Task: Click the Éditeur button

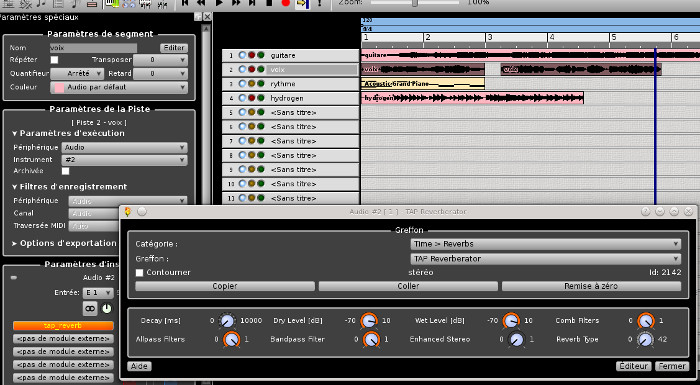Action: coord(633,366)
